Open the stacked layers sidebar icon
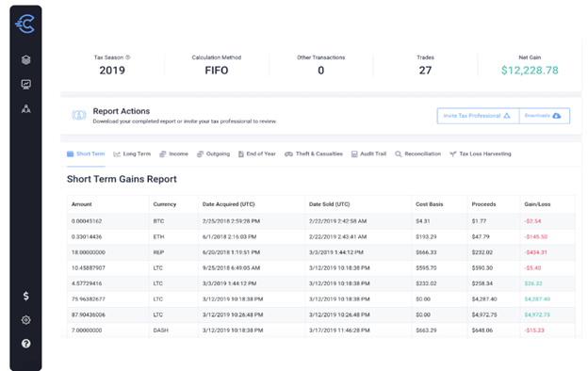Image resolution: width=588 pixels, height=371 pixels. click(25, 60)
